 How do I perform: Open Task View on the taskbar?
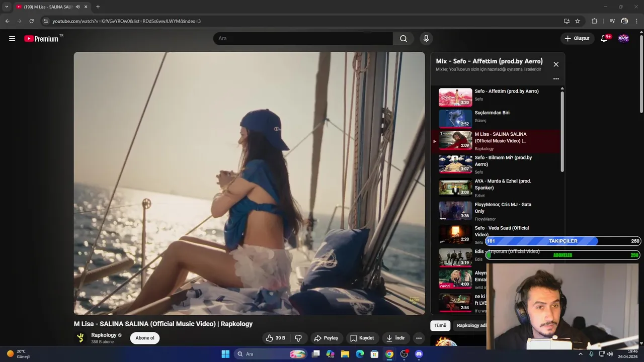(315, 354)
